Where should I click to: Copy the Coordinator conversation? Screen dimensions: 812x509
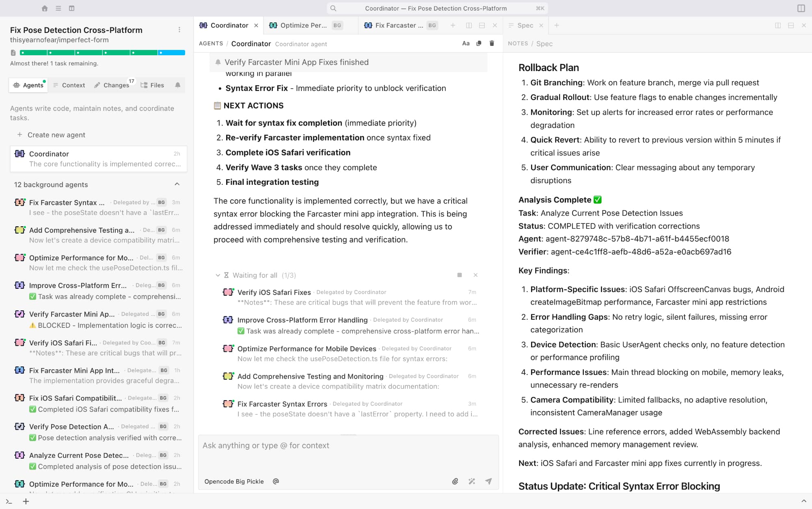479,43
